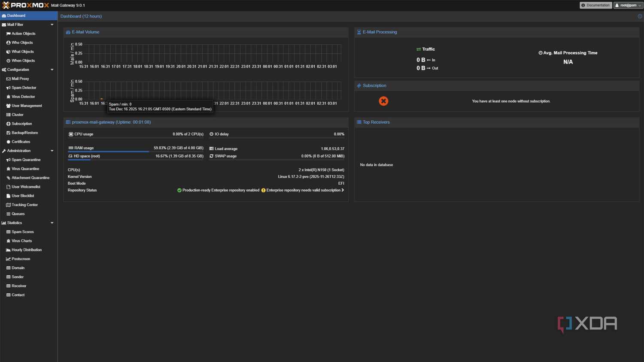644x362 pixels.
Task: Click the Tracking Center map icon
Action: click(x=8, y=205)
